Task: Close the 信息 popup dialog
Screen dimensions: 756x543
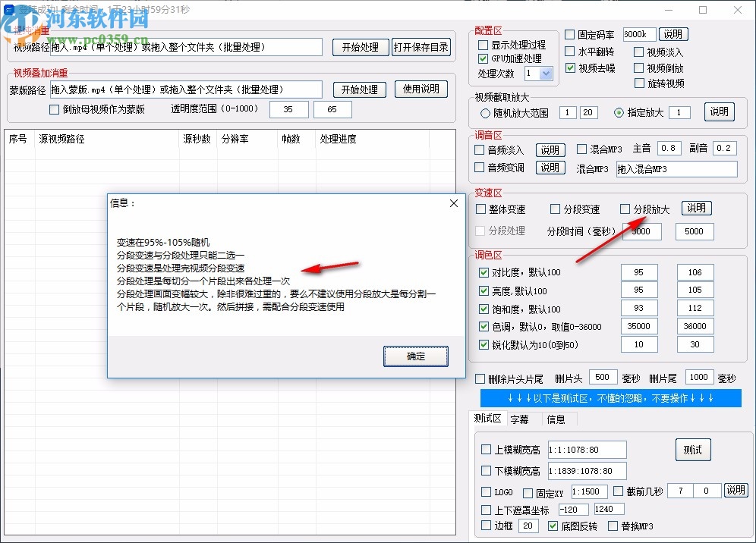Action: (x=454, y=203)
